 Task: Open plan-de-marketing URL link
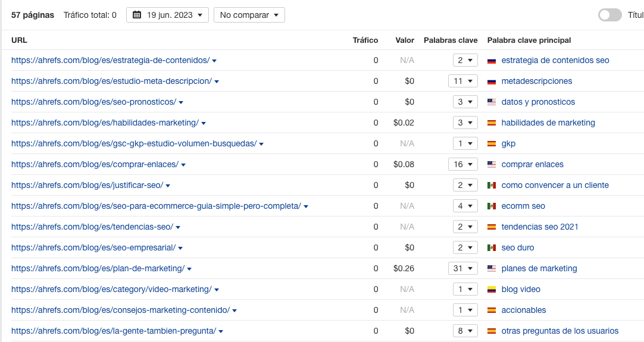98,268
